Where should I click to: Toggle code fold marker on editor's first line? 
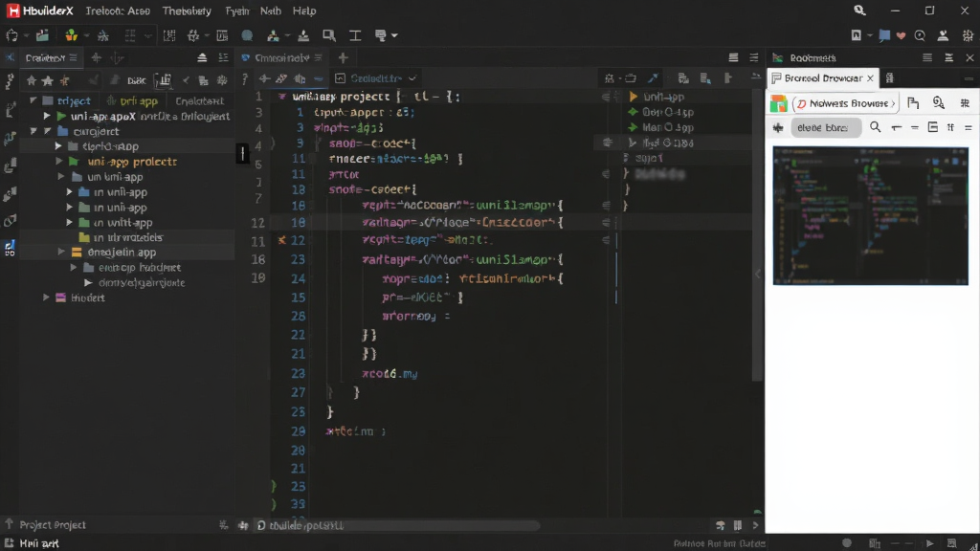[x=282, y=97]
